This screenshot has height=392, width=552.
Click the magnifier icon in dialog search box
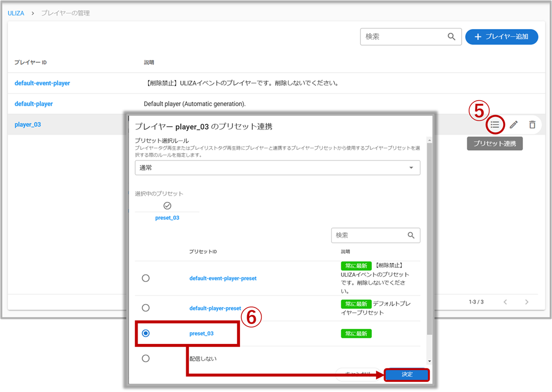tap(411, 235)
